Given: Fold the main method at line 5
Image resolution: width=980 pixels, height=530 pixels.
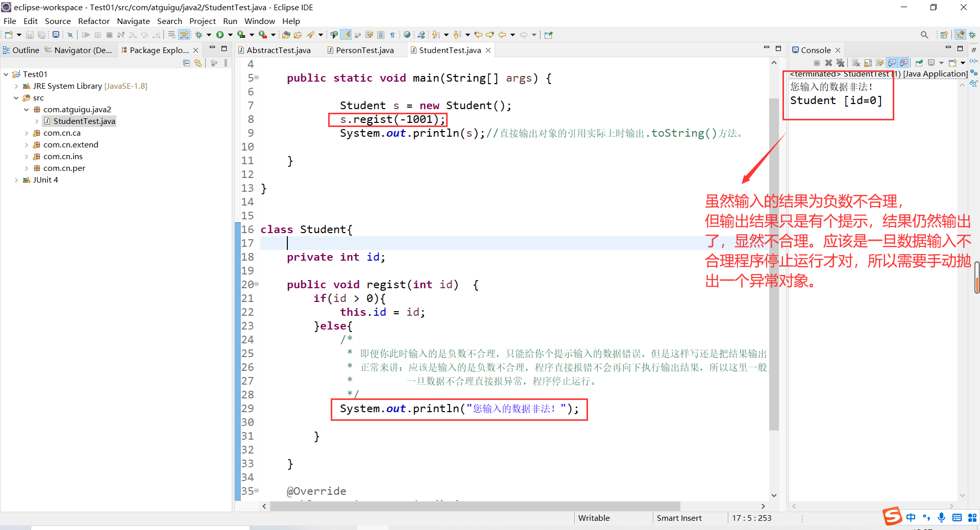Looking at the screenshot, I should point(257,78).
